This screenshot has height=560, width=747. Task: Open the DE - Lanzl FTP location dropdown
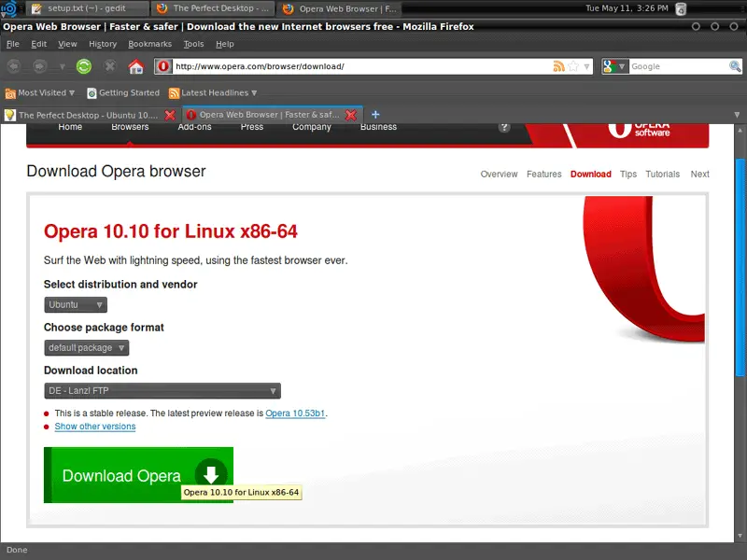click(162, 391)
